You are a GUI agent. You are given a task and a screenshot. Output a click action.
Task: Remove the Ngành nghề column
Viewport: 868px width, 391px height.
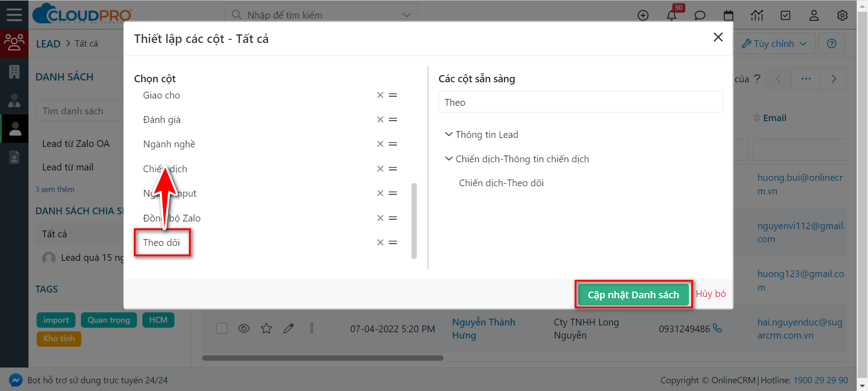pos(380,144)
